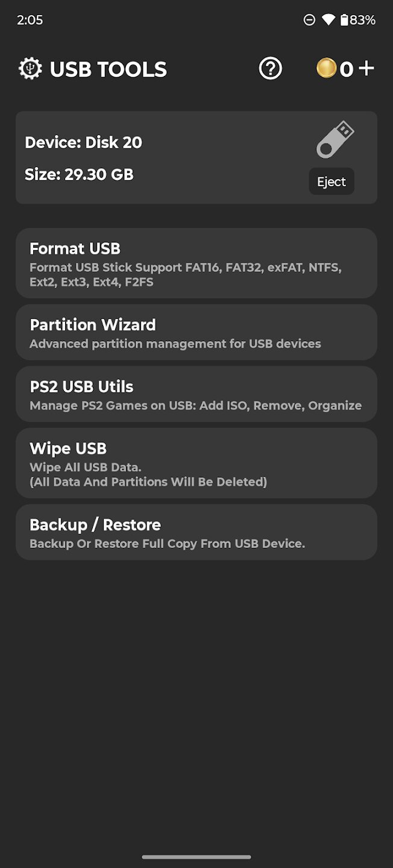
Task: Tap the do-not-disturb status icon
Action: coord(309,20)
